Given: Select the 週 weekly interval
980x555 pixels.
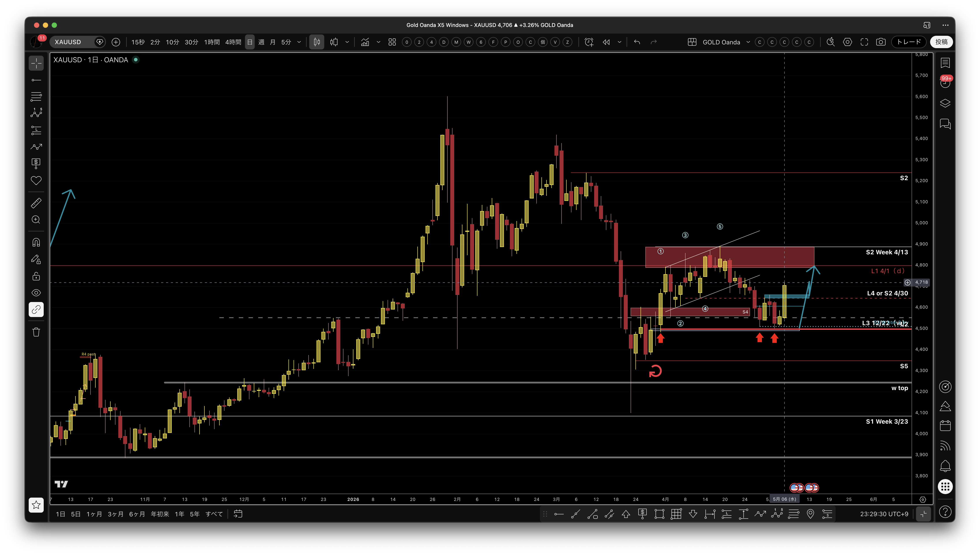Looking at the screenshot, I should click(x=261, y=42).
